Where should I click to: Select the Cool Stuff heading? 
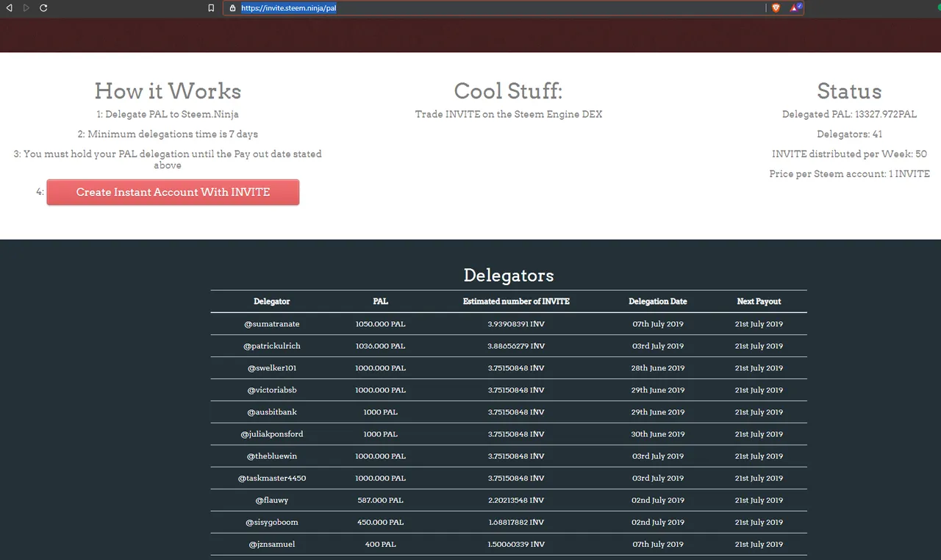(509, 91)
